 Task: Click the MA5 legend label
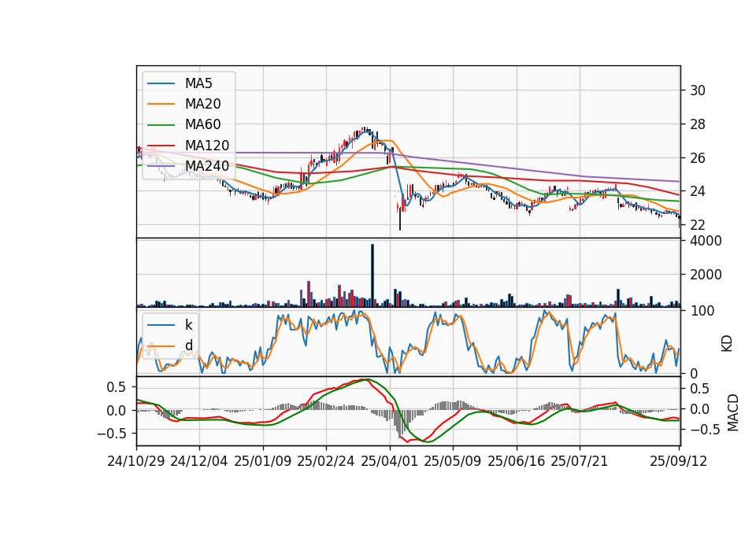pos(198,83)
